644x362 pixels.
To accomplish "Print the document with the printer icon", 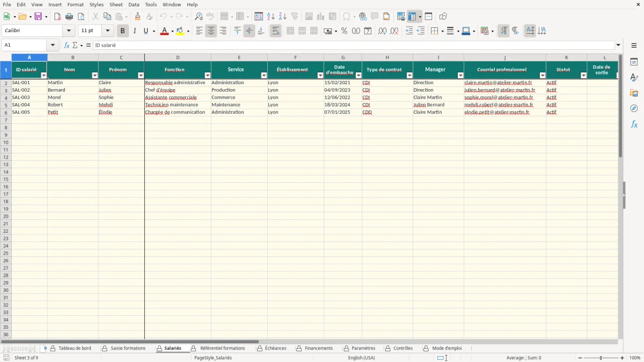I will (69, 17).
